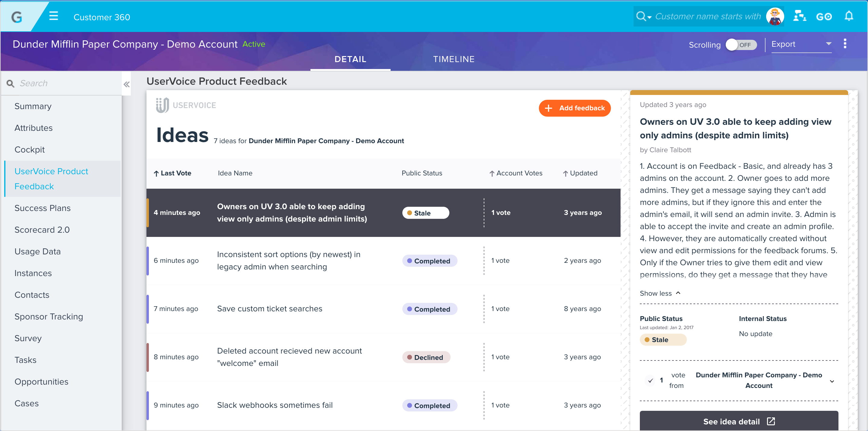The height and width of the screenshot is (431, 868).
Task: Open the three-dot more options menu
Action: coord(845,43)
